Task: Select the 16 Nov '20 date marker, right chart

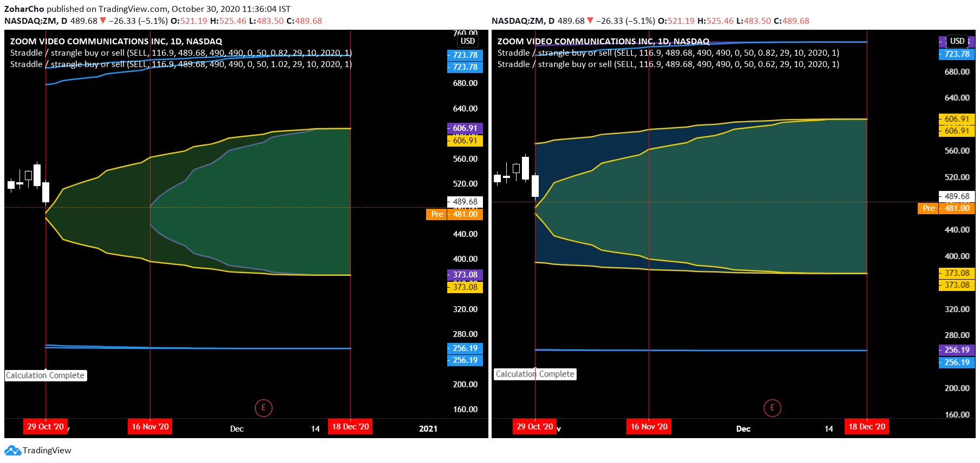Action: pos(649,426)
